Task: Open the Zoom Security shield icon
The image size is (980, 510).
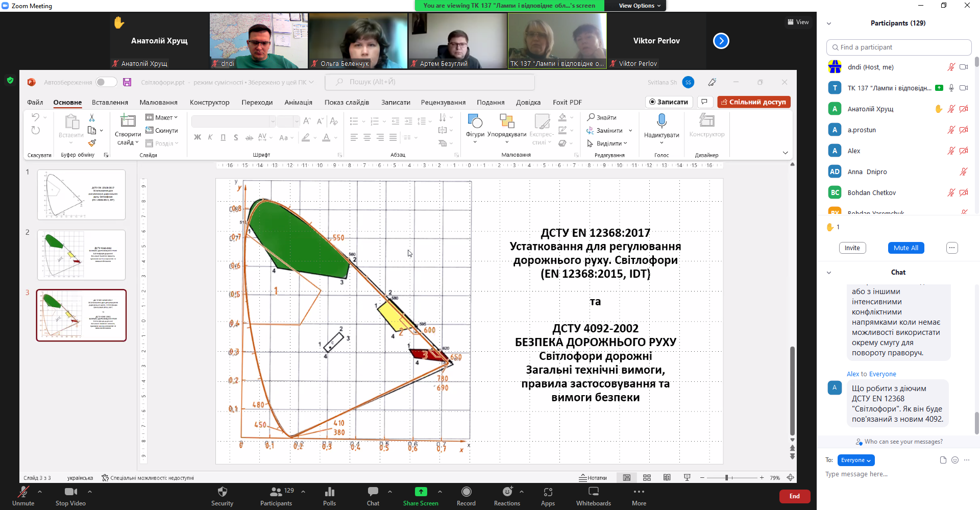Action: click(x=222, y=492)
